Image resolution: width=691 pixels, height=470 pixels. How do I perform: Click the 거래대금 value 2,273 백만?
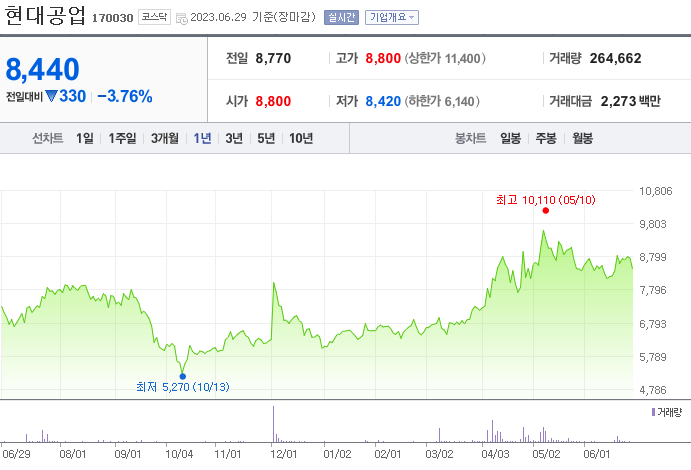(x=631, y=101)
